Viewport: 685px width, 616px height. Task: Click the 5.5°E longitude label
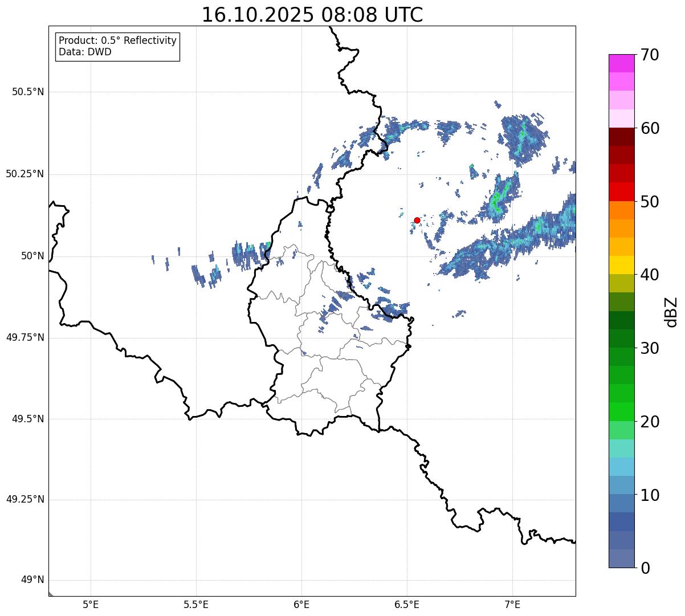tap(196, 605)
